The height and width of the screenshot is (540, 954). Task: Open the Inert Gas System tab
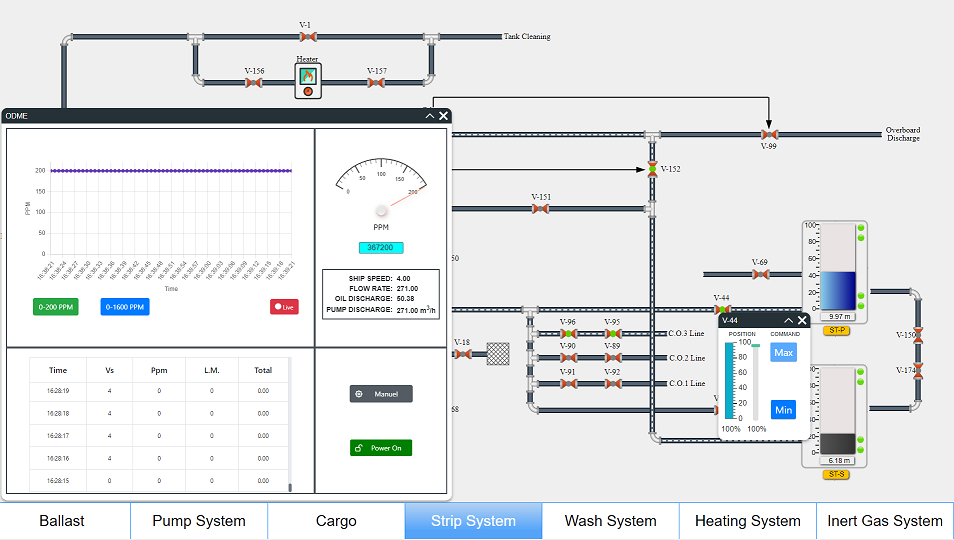(885, 521)
